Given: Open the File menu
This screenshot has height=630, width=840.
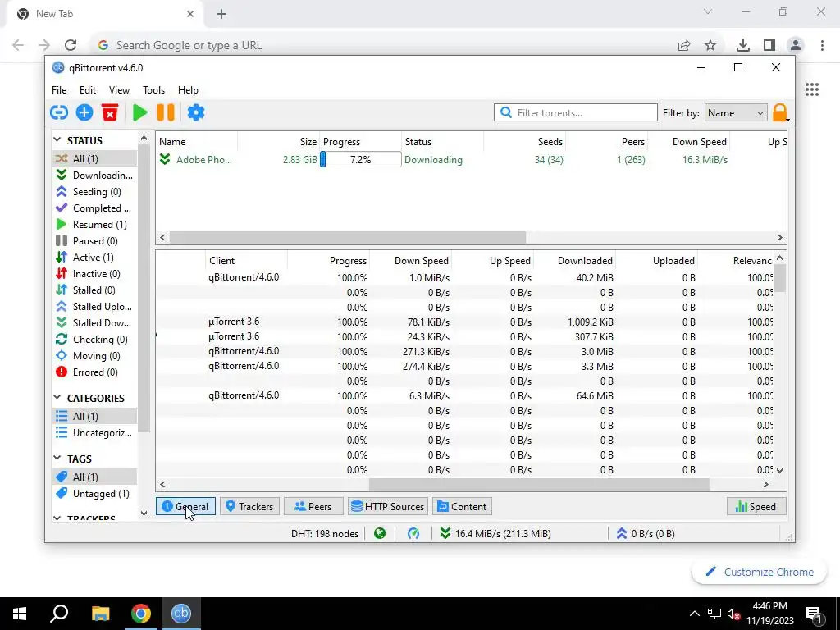Looking at the screenshot, I should click(x=59, y=90).
